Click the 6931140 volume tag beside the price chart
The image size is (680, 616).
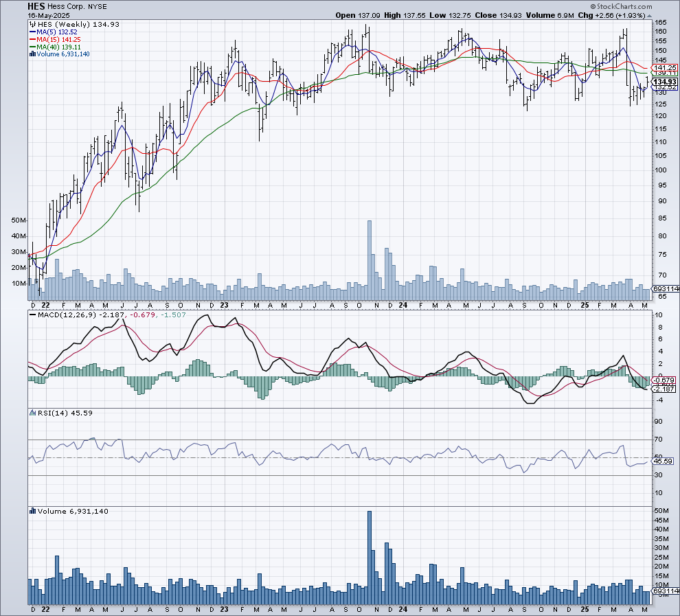coord(666,288)
